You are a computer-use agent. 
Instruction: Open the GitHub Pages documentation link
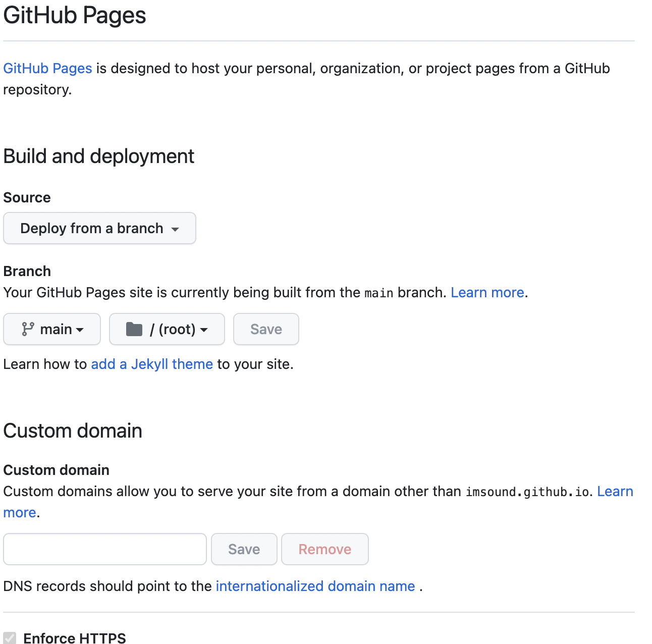point(47,68)
